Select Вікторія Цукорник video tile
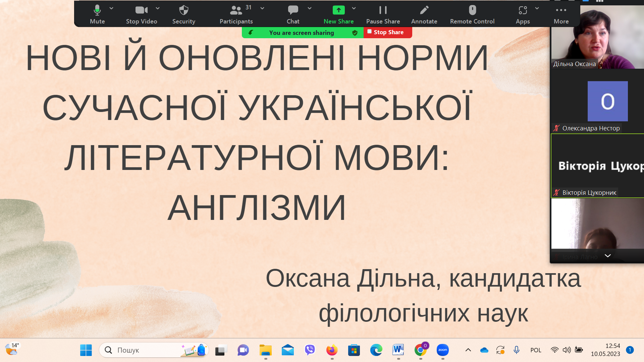 [x=597, y=166]
